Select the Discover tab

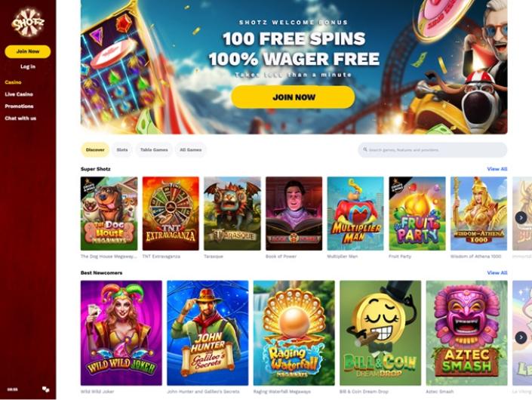(95, 149)
